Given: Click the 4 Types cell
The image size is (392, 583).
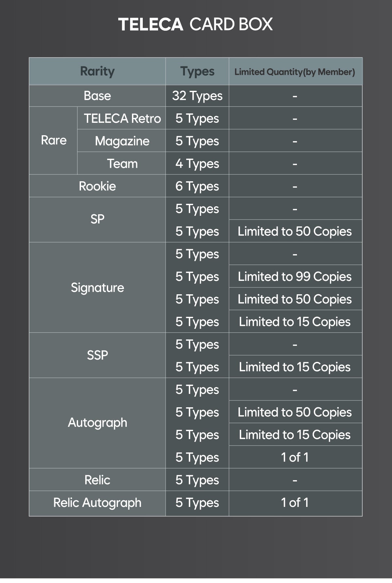Looking at the screenshot, I should 197,163.
